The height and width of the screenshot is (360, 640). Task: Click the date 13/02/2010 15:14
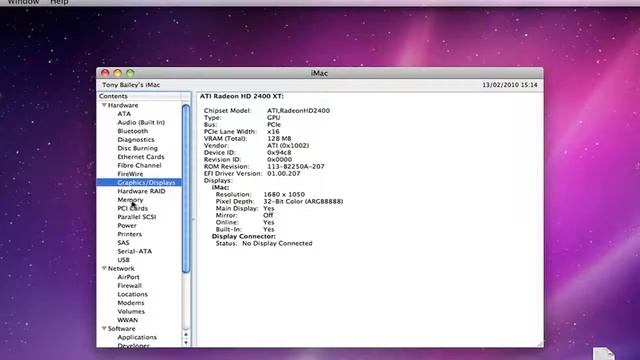click(510, 85)
